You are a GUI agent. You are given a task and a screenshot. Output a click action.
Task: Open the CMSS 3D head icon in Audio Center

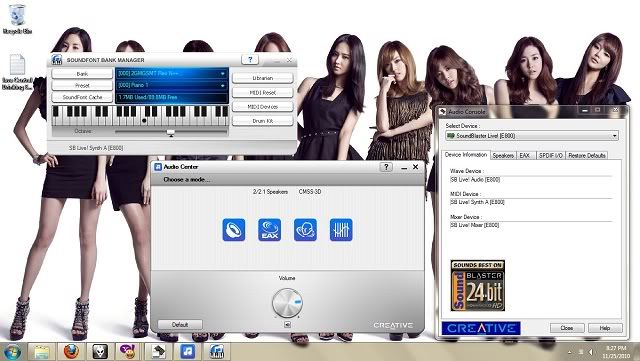pyautogui.click(x=305, y=230)
